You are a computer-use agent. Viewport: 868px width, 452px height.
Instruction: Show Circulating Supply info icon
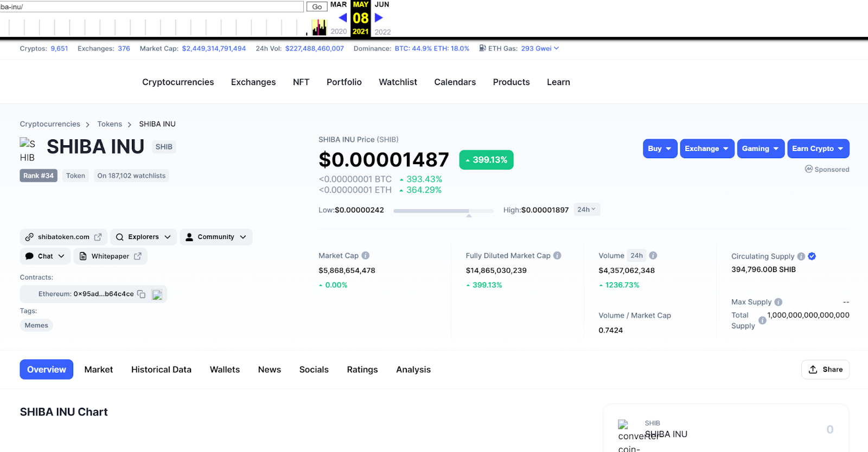point(801,256)
